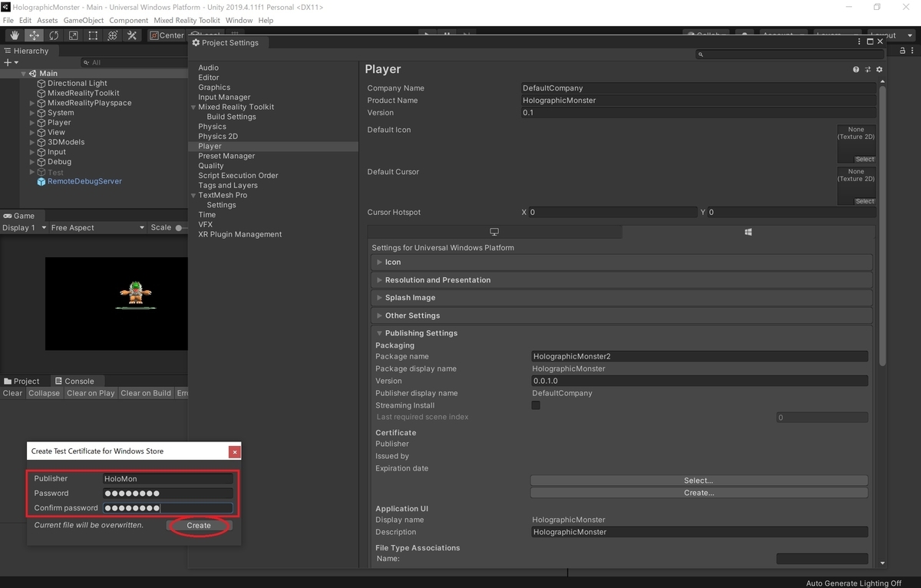Select Default Icon texture via Select button
Screen dimensions: 921x588
click(x=864, y=159)
